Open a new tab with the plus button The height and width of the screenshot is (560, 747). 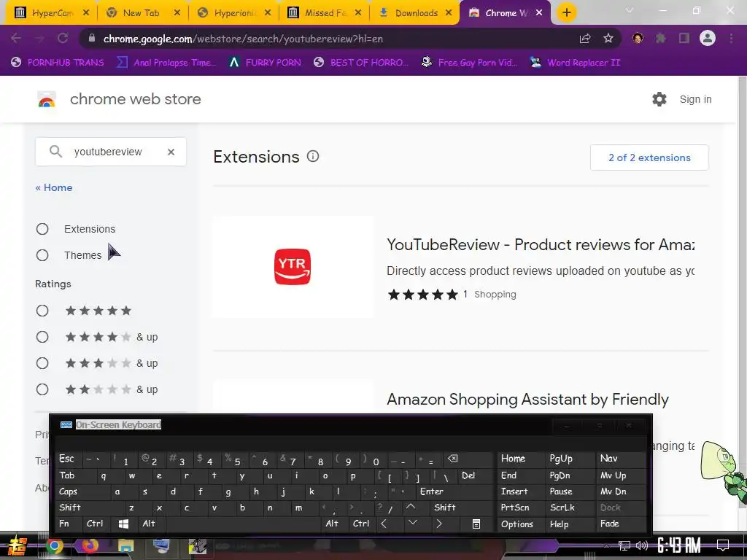click(x=566, y=13)
